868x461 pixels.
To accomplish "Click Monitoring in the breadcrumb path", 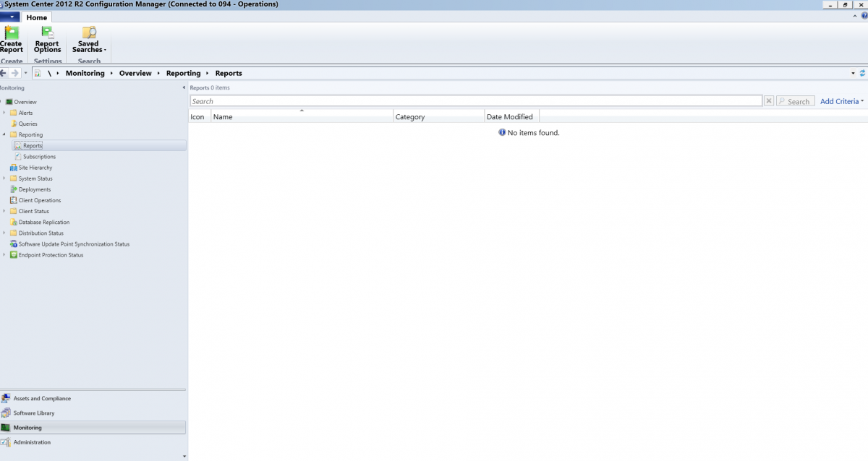I will tap(85, 73).
